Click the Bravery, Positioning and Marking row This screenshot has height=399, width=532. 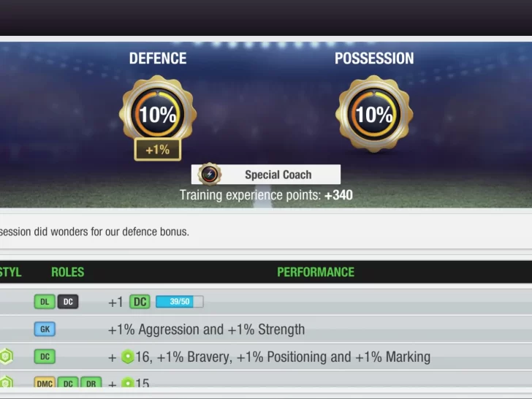266,357
